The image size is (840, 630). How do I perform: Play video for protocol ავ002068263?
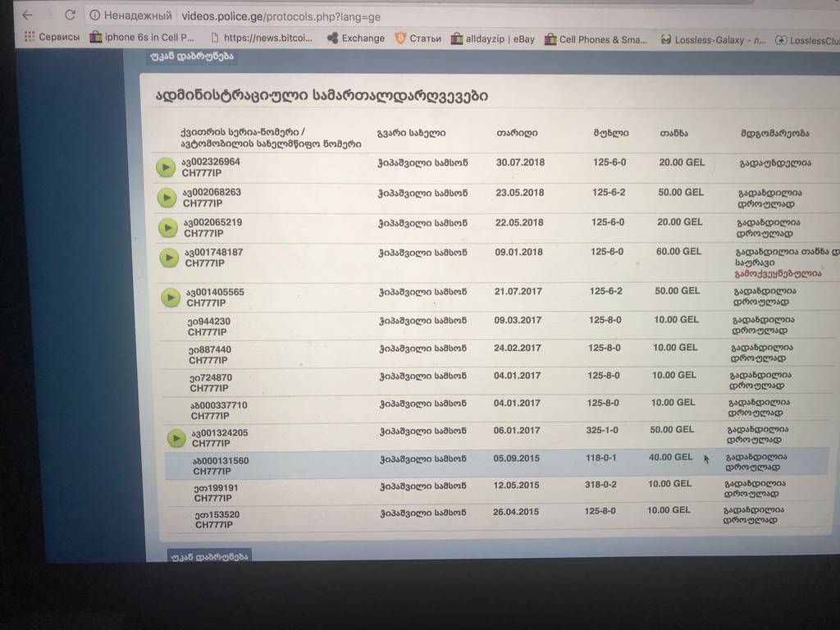[x=167, y=198]
